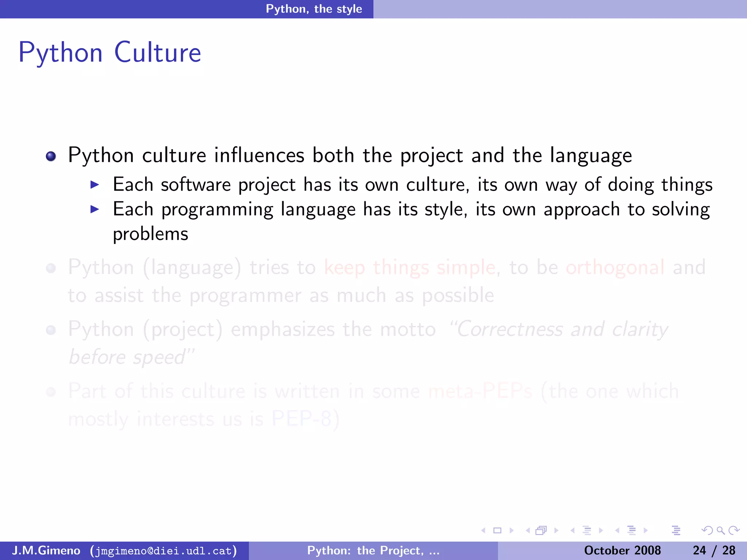The image size is (747, 560).
Task: Go to next frame arrow
Action: 556,530
